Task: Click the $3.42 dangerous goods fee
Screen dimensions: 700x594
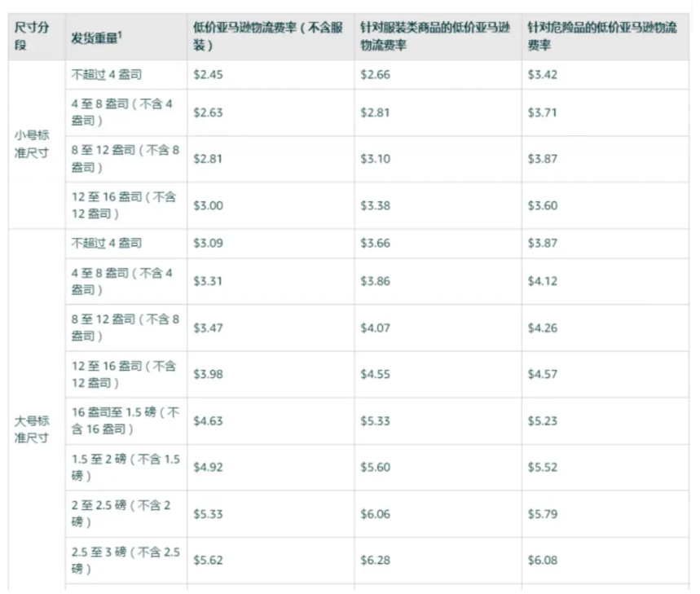Action: tap(542, 73)
